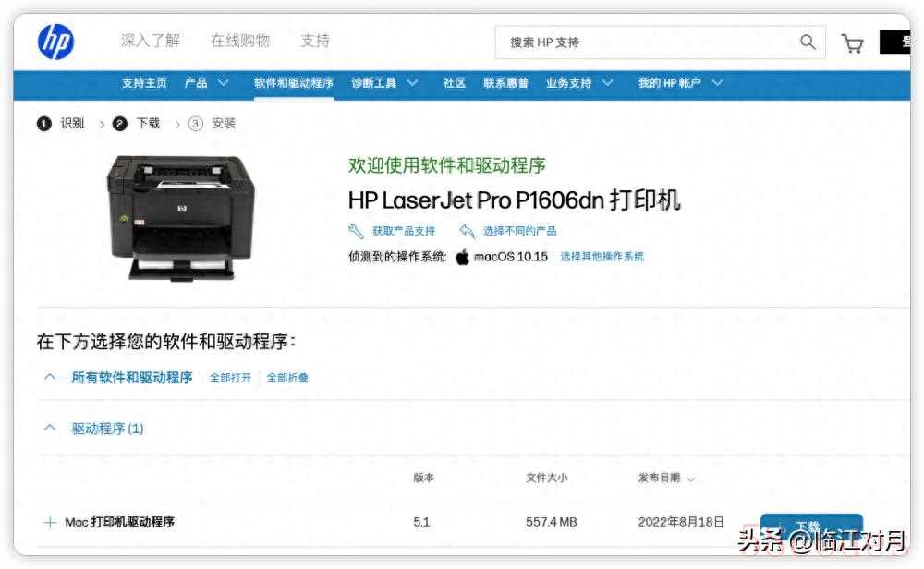Click the 文件大小 column header

[x=547, y=478]
